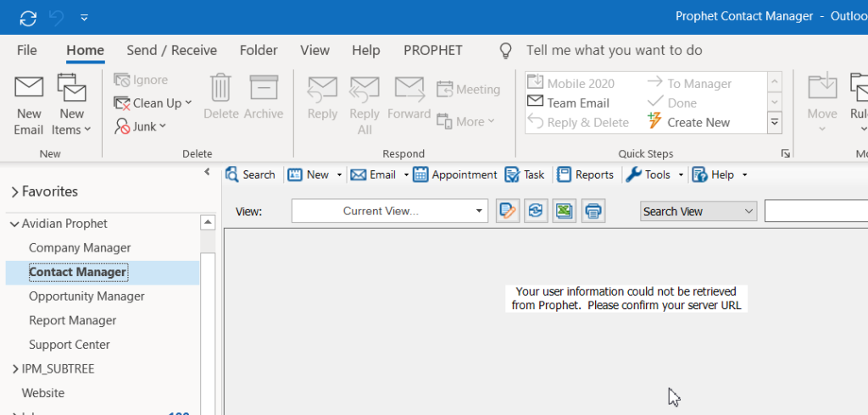Open the dropdown arrow beside Tools
868x415 pixels.
[x=681, y=174]
